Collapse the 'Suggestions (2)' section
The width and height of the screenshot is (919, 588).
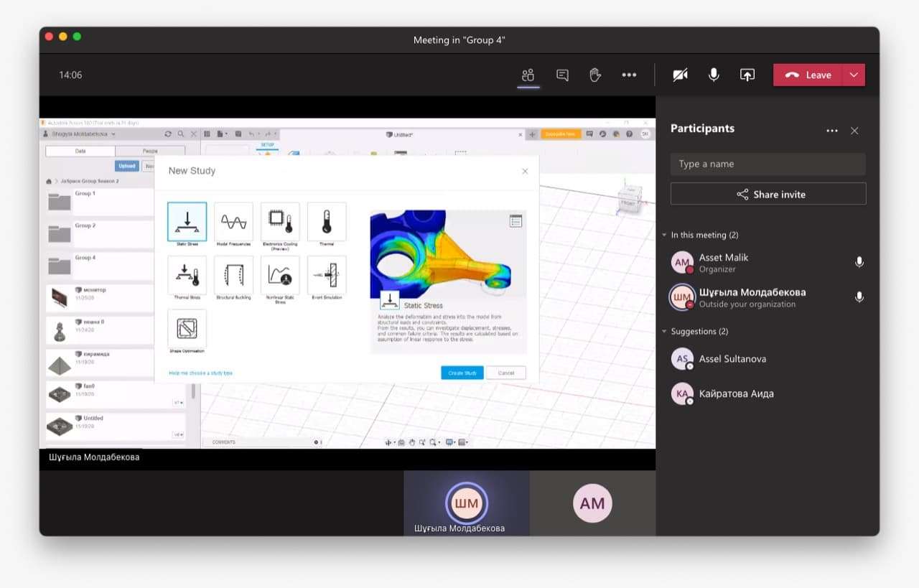click(x=665, y=332)
